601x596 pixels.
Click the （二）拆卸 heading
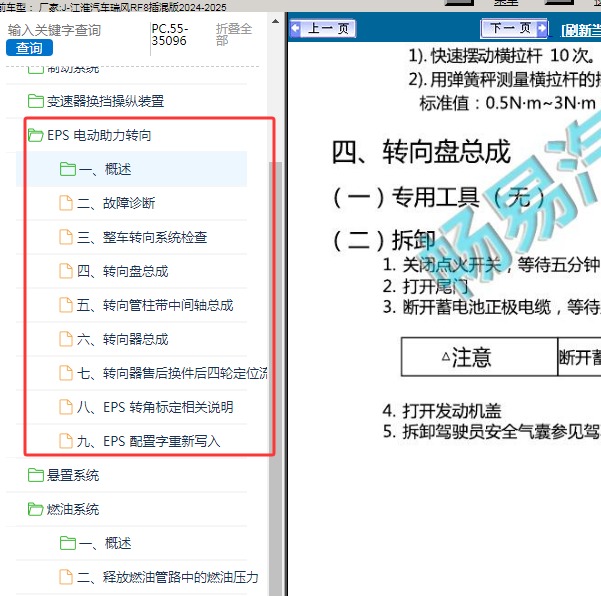pos(383,240)
